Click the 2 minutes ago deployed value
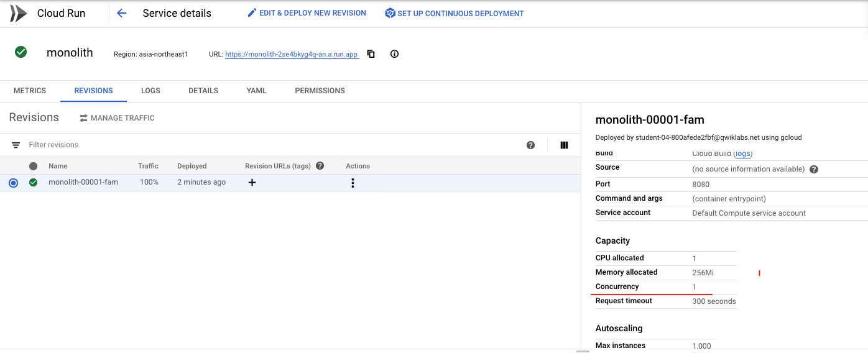Image resolution: width=868 pixels, height=353 pixels. 201,182
